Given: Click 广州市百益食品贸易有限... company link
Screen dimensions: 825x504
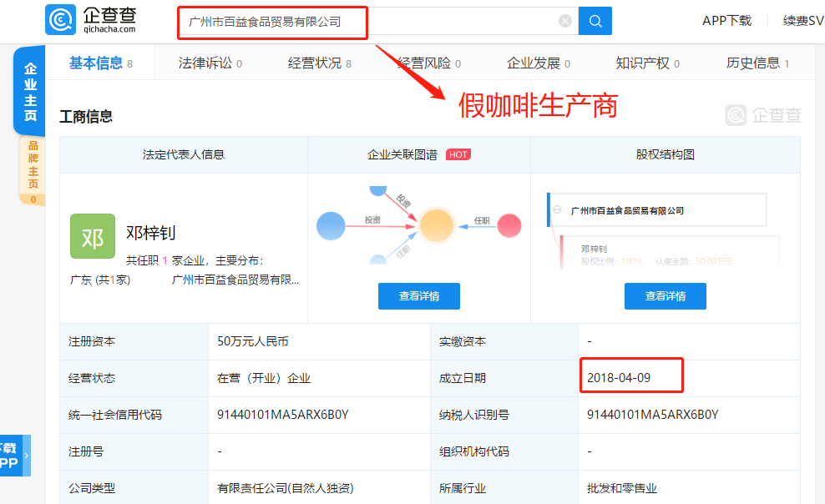Looking at the screenshot, I should coord(235,280).
